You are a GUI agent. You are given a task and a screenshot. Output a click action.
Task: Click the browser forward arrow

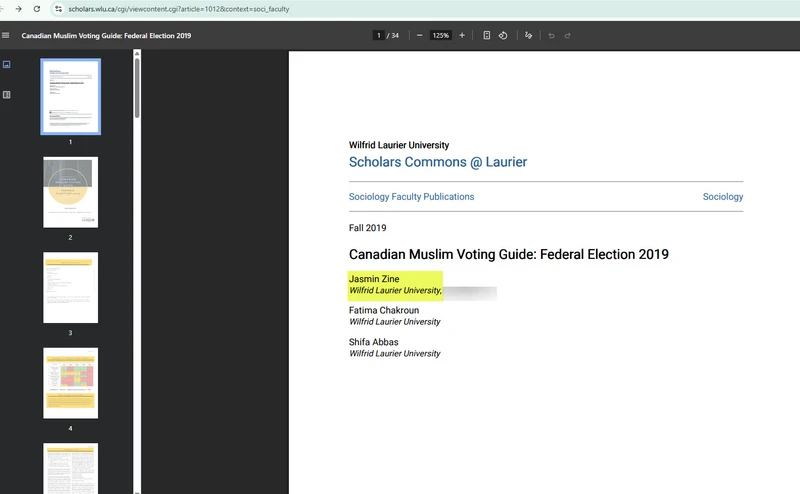[x=18, y=9]
